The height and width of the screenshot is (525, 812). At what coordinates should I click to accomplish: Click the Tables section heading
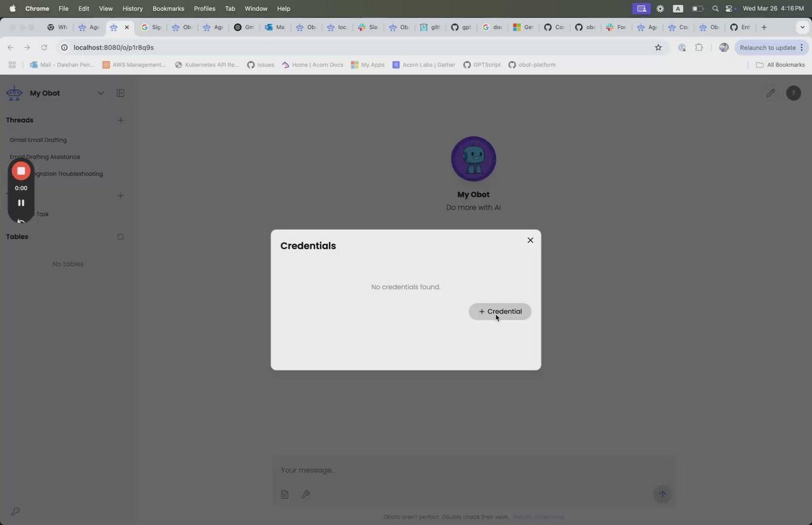[17, 237]
